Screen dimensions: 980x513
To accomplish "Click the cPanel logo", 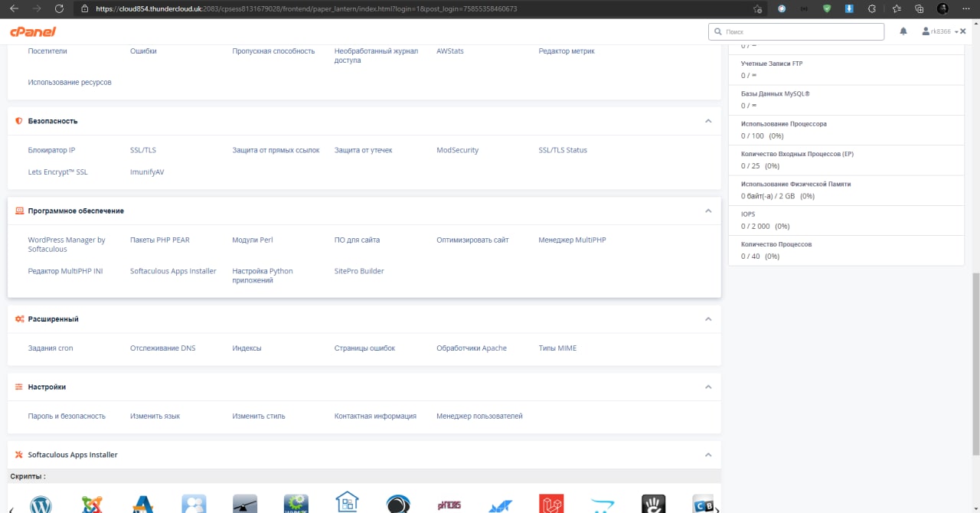I will click(x=33, y=31).
